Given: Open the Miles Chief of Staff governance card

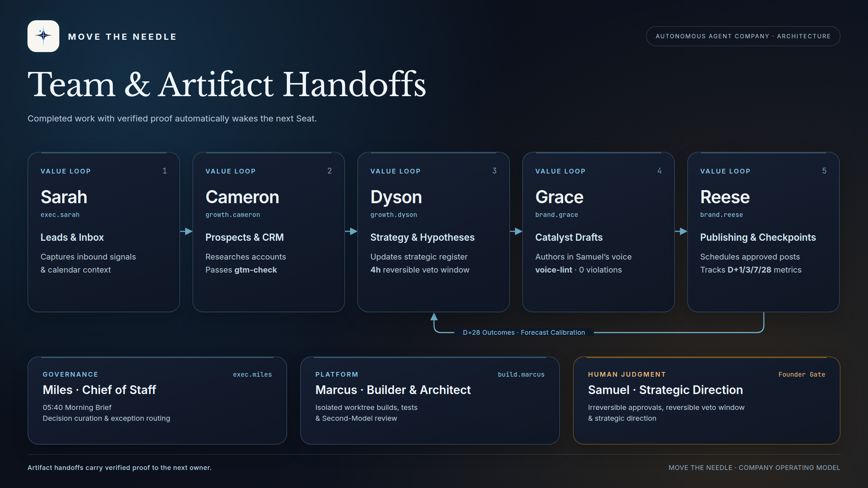Looking at the screenshot, I should 157,401.
